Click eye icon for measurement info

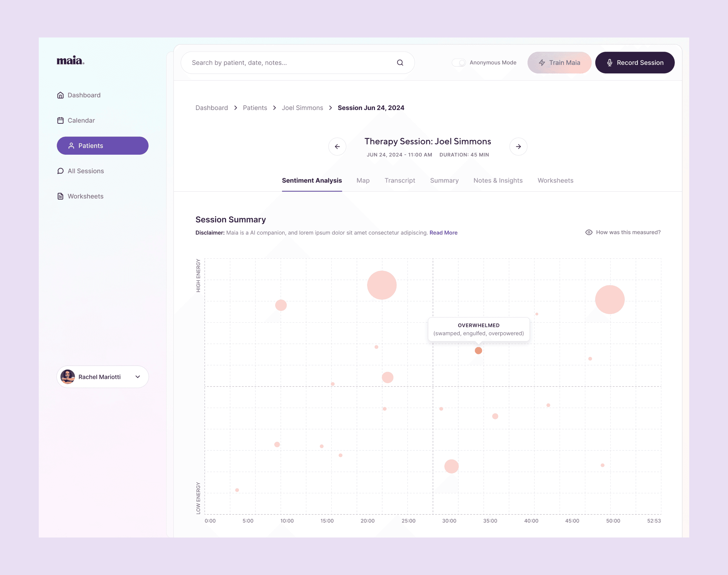(589, 232)
